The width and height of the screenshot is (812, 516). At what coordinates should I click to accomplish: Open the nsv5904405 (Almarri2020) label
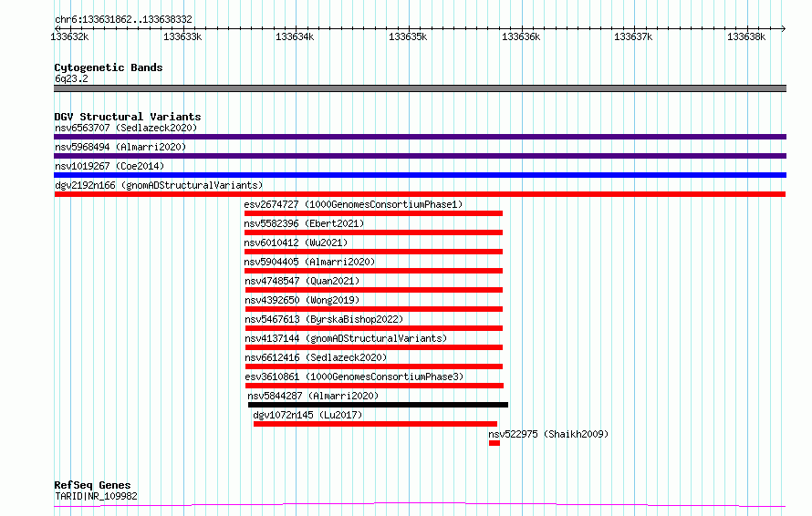point(309,262)
